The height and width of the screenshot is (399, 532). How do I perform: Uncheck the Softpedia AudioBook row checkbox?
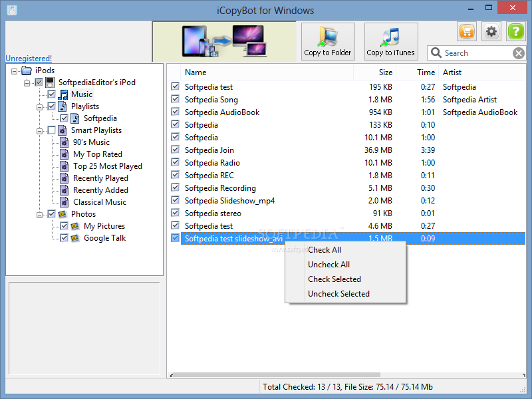(x=175, y=112)
